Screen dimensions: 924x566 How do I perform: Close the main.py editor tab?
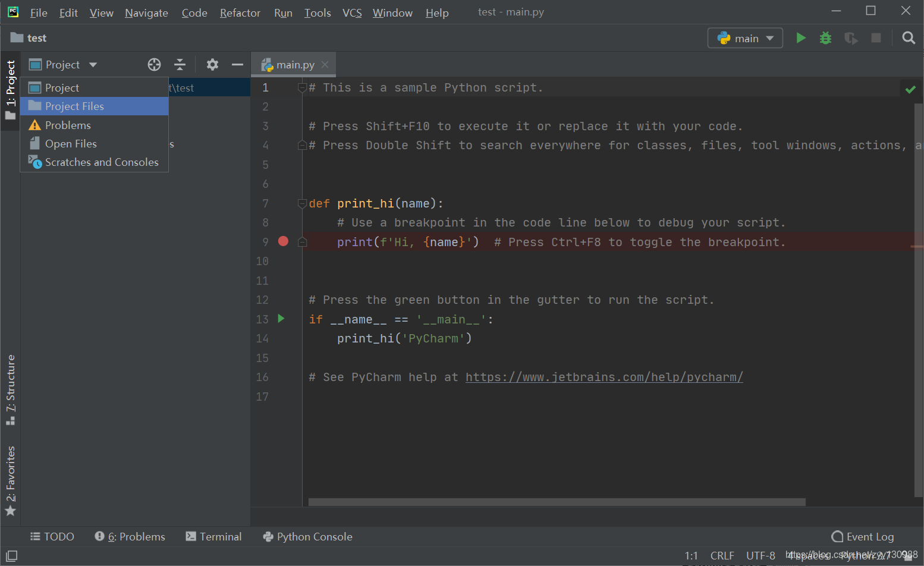click(x=325, y=65)
